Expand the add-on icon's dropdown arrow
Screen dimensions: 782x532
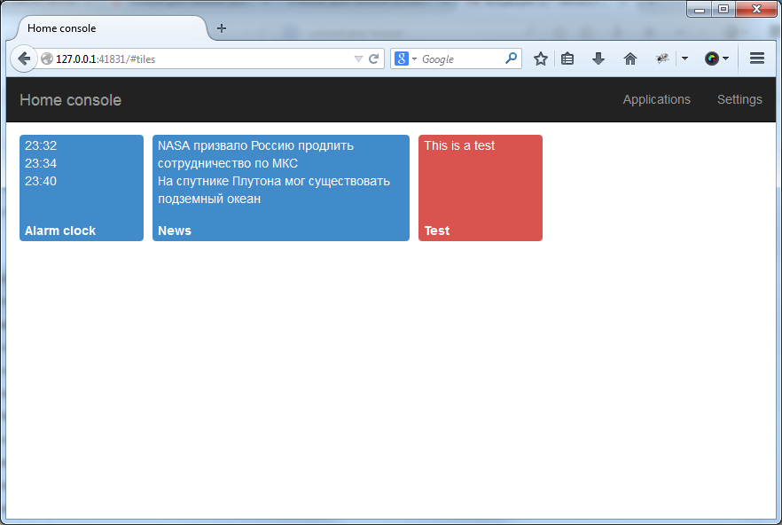click(684, 59)
